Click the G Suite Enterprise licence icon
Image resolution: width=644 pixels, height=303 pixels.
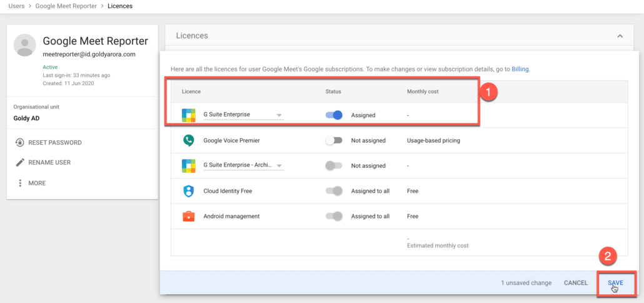click(189, 116)
